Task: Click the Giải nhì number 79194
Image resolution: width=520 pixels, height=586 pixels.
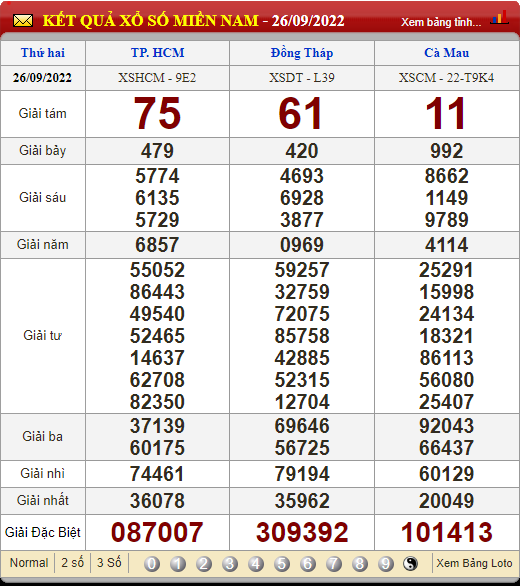Action: coord(302,474)
